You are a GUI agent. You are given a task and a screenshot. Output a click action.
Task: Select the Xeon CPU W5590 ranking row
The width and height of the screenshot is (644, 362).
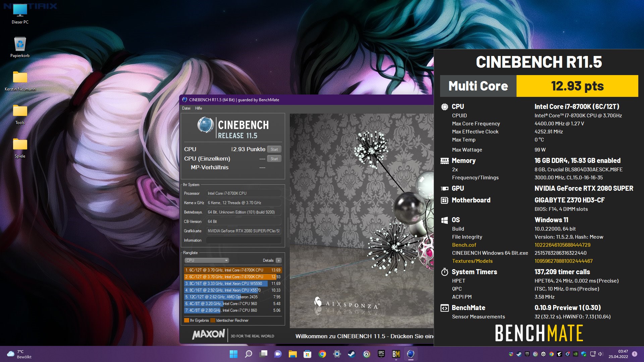[x=233, y=284]
